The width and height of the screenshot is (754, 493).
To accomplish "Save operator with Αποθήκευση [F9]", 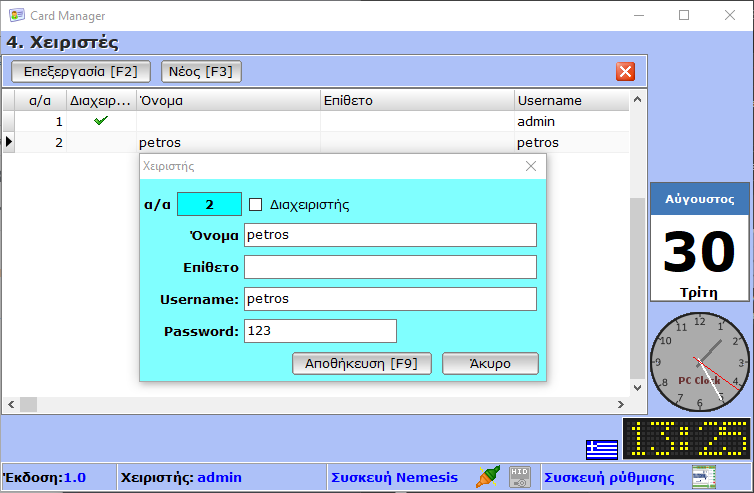I will tap(361, 363).
